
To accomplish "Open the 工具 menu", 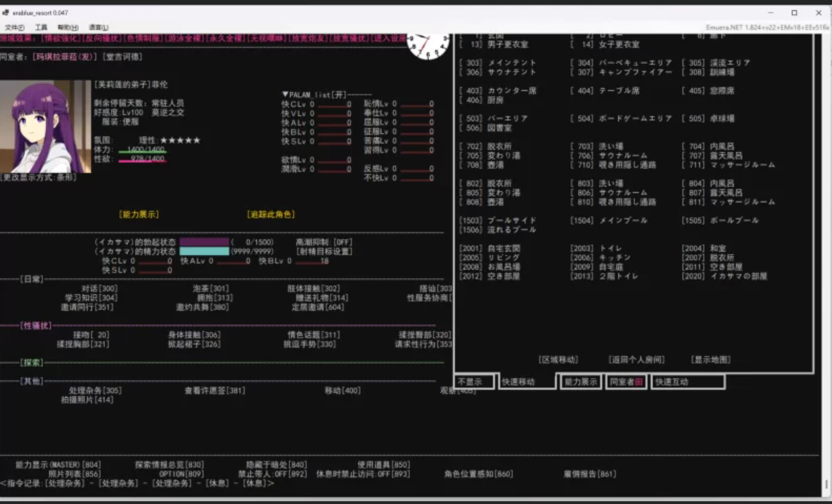I will tap(41, 27).
